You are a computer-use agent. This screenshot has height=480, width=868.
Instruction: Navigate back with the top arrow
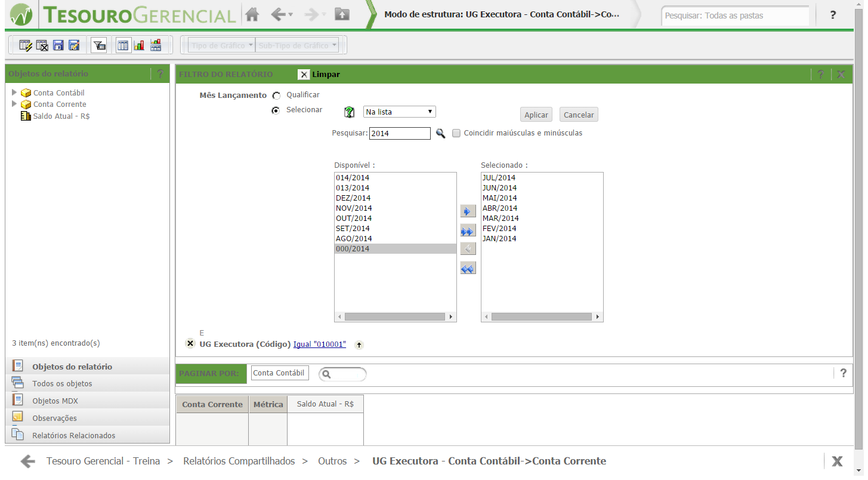tap(278, 15)
